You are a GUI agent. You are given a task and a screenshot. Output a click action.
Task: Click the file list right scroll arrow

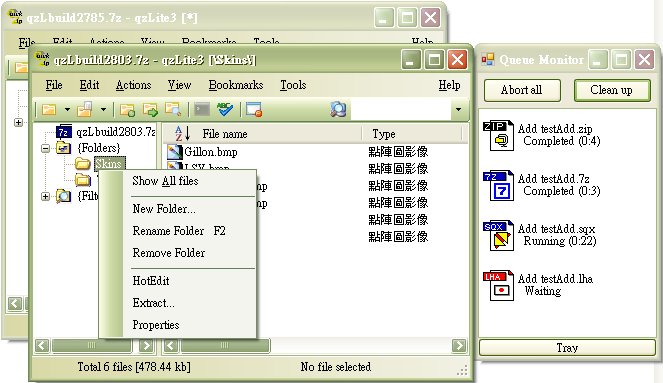click(x=459, y=345)
